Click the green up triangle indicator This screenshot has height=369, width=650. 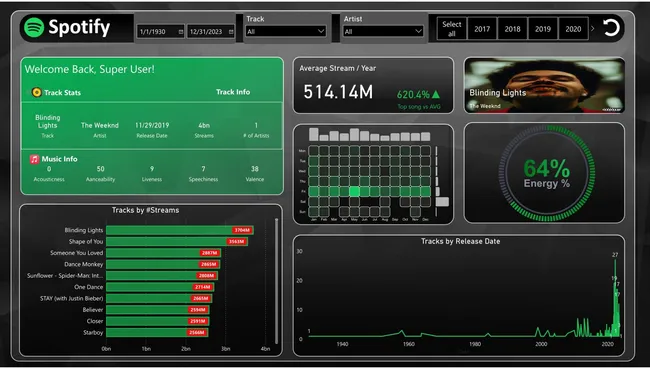436,94
